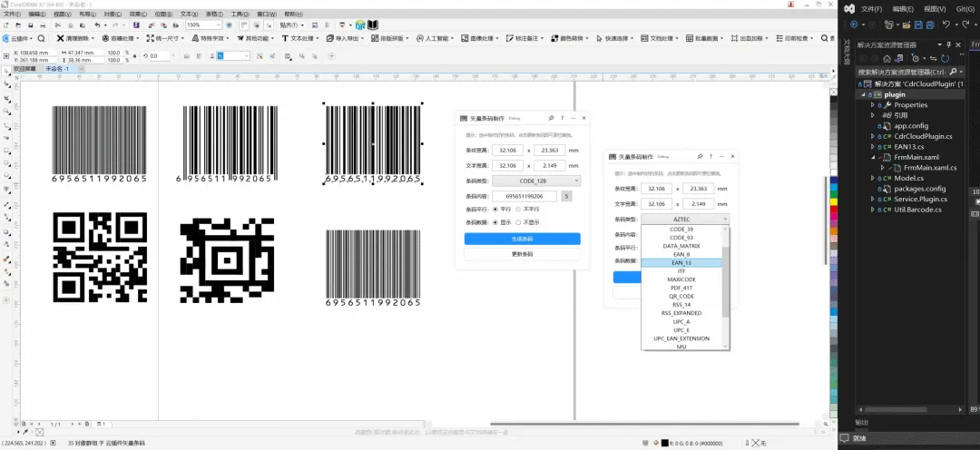This screenshot has width=980, height=450.
Task: Click the search magnifier in Solution Explorer search
Action: 952,72
